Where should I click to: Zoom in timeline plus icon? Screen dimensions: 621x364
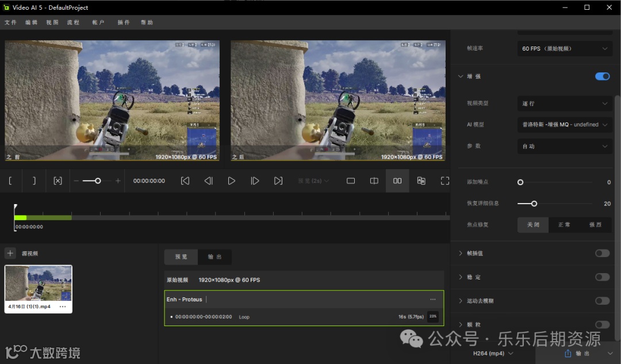(118, 181)
